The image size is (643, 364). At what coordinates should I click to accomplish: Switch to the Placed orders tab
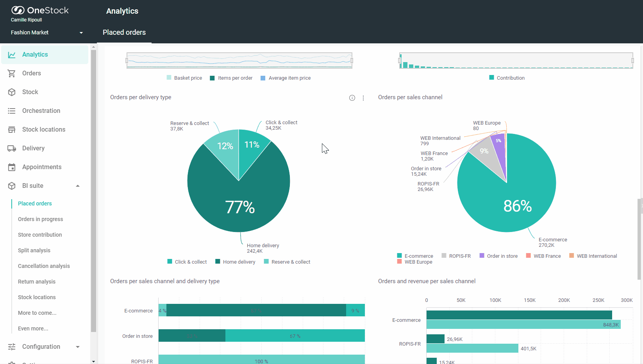point(124,33)
